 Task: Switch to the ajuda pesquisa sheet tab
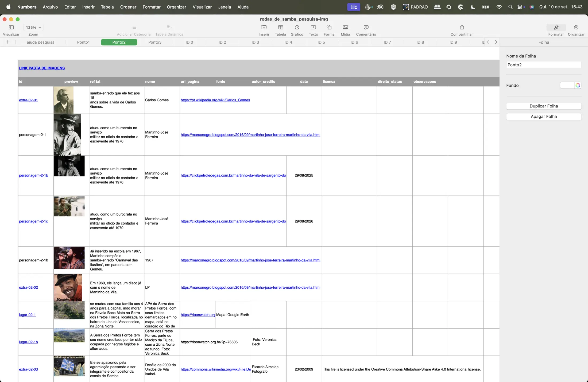coord(41,42)
